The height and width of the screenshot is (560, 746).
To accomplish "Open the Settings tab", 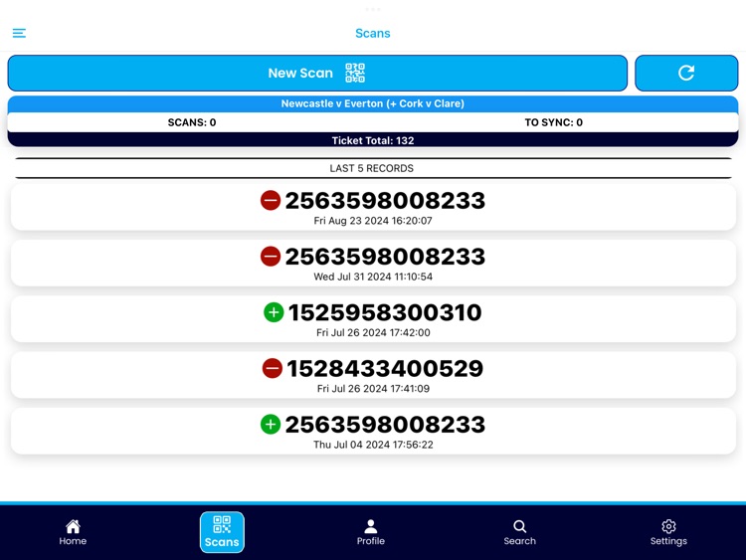I will click(668, 532).
